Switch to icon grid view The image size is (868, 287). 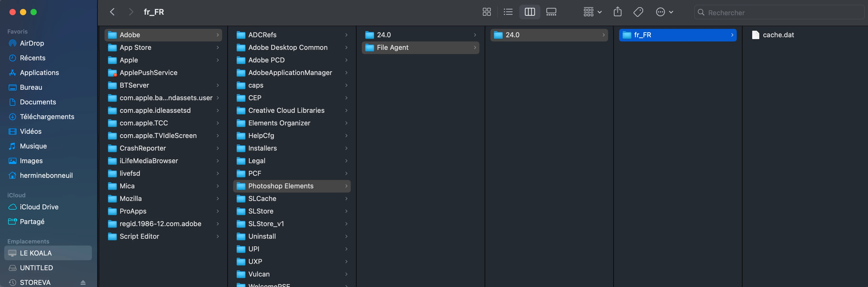[487, 12]
